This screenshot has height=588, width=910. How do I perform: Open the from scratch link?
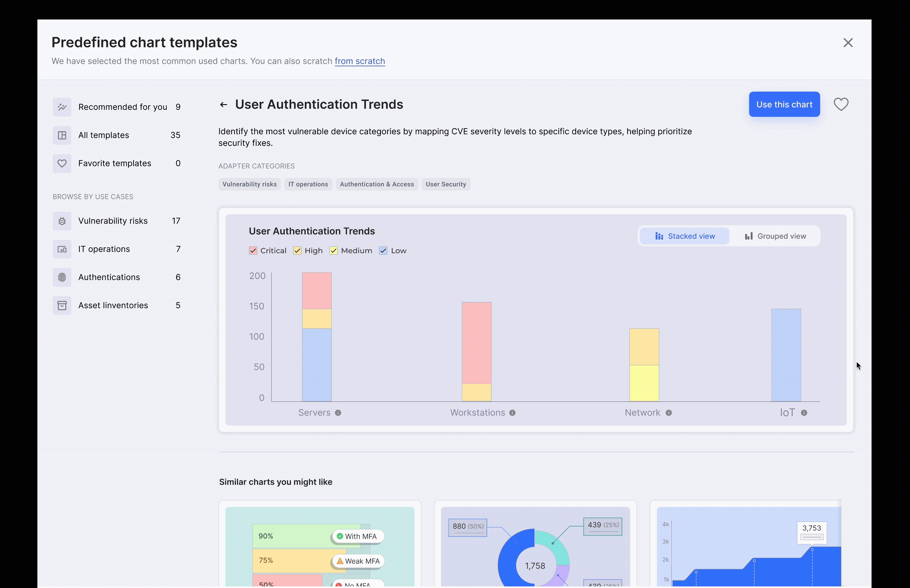pos(360,61)
